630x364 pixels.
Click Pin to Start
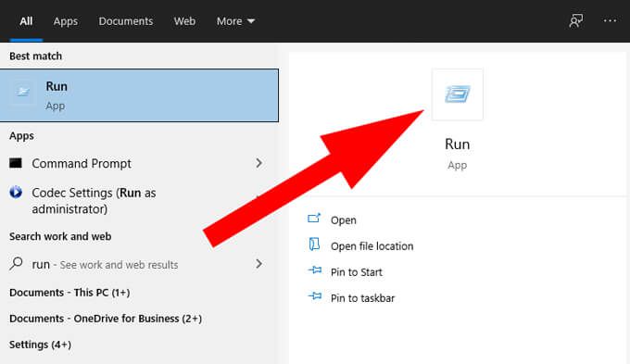(x=357, y=272)
